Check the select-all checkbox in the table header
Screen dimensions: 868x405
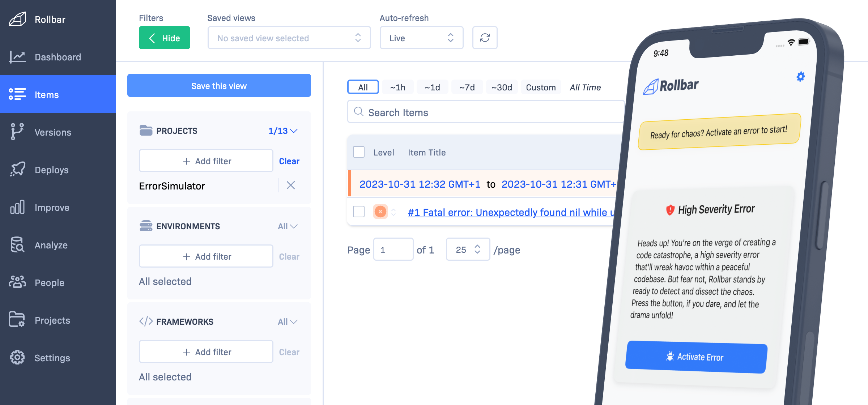[358, 152]
